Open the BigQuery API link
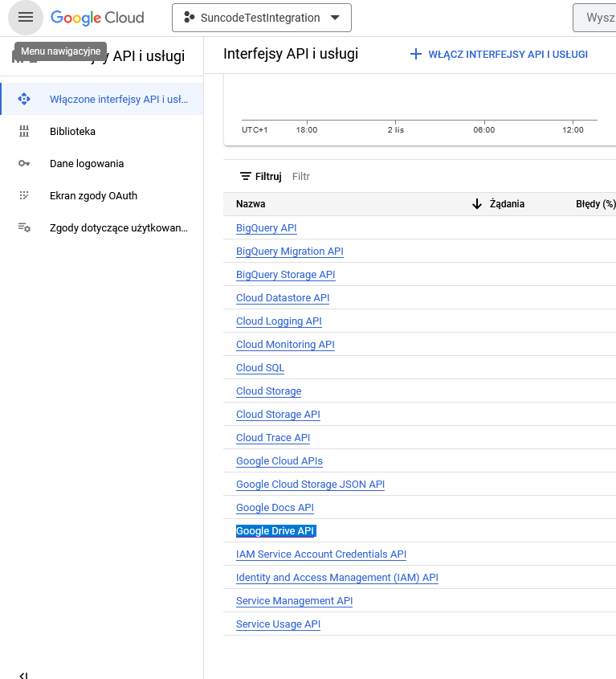Image resolution: width=616 pixels, height=679 pixels. 266,227
